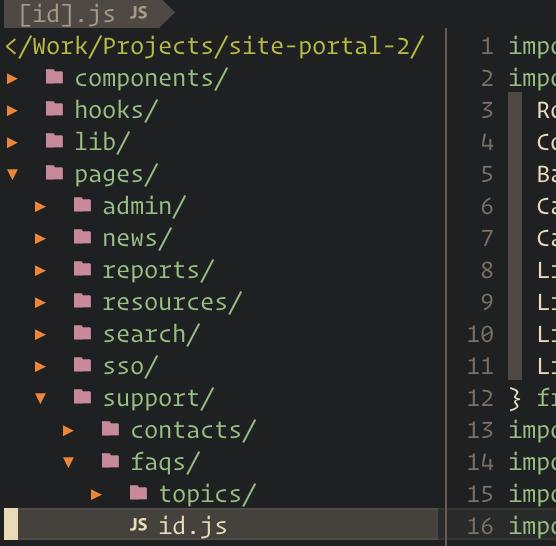This screenshot has width=556, height=546.
Task: Select the support/ tree label
Action: (158, 398)
